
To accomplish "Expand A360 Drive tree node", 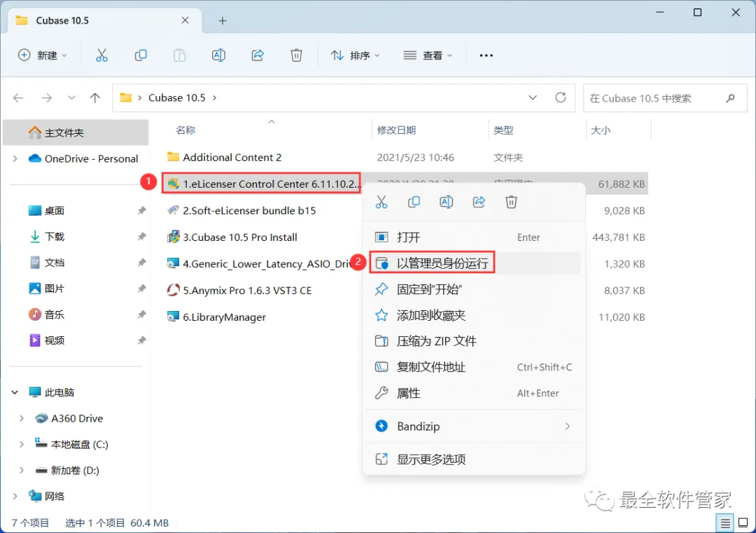I will point(21,419).
